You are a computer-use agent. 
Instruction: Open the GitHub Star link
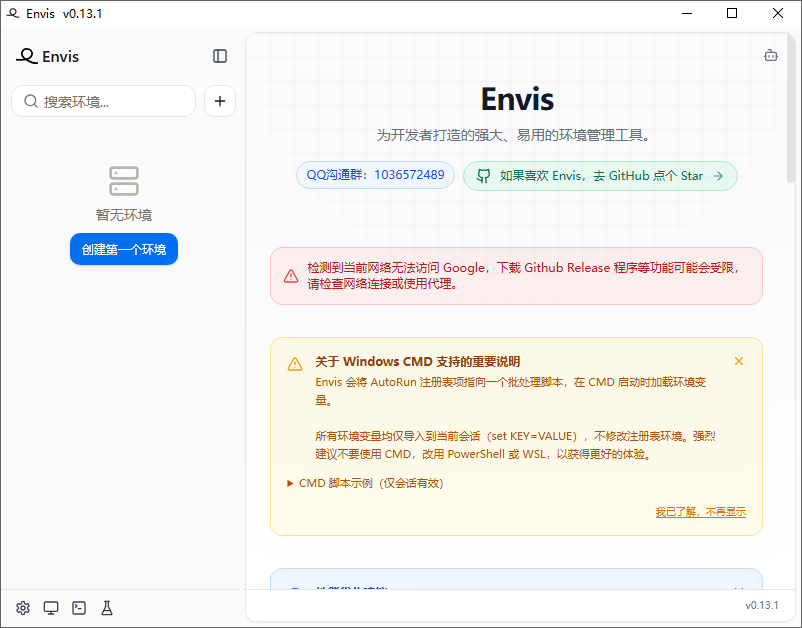pyautogui.click(x=600, y=176)
